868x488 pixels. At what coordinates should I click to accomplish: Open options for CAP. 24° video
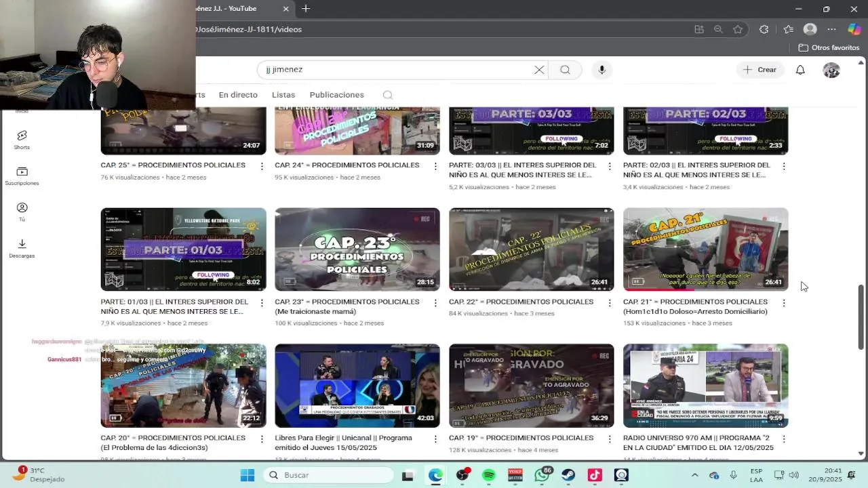[x=435, y=166]
